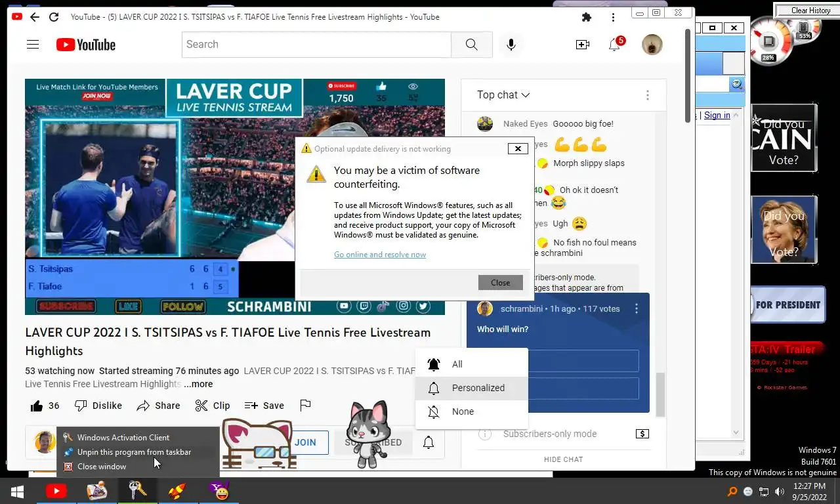
Task: Open the account avatar menu
Action: coord(652,45)
